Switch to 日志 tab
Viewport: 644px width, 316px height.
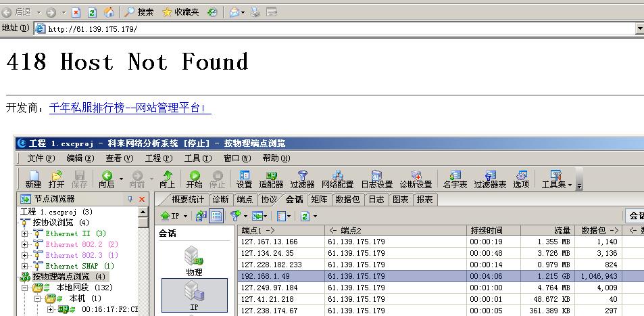376,200
